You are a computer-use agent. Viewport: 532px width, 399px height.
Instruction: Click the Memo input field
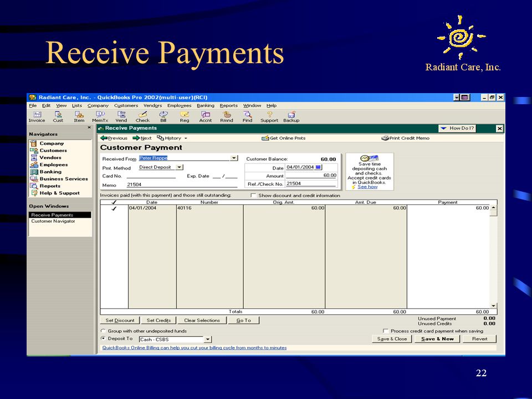coord(182,185)
